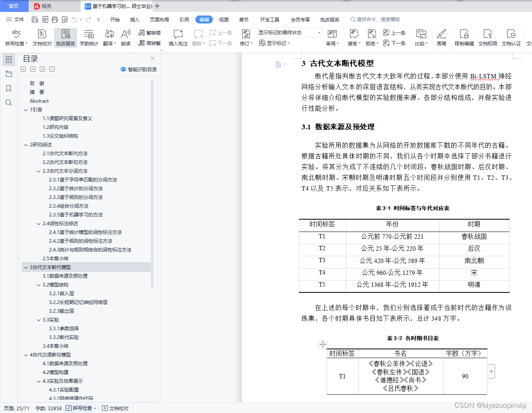Select outline entry Abstract
The width and height of the screenshot is (532, 413).
click(39, 101)
